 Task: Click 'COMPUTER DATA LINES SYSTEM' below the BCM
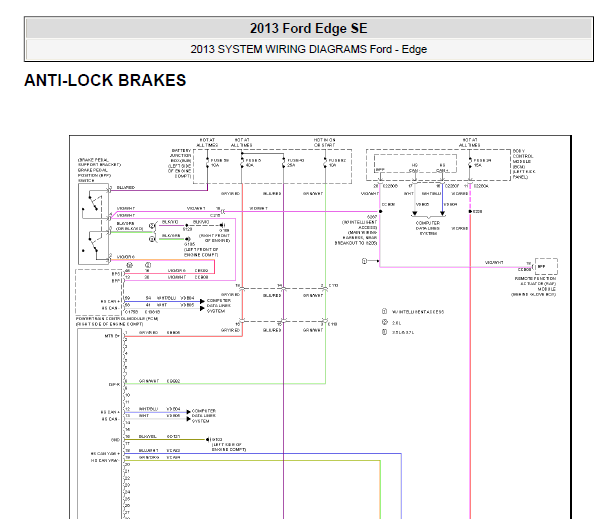coord(428,228)
